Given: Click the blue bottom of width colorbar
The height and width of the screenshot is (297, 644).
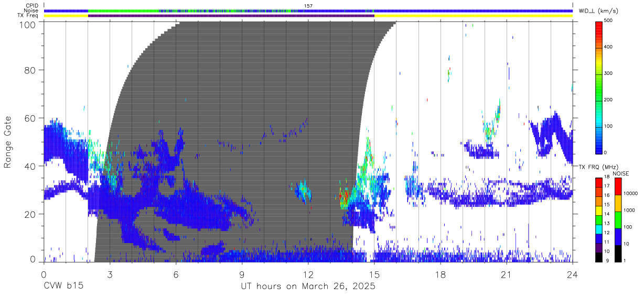Looking at the screenshot, I should 599,147.
